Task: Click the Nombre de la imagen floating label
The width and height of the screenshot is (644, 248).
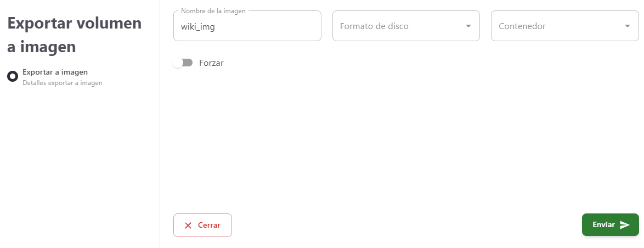Action: pos(213,11)
